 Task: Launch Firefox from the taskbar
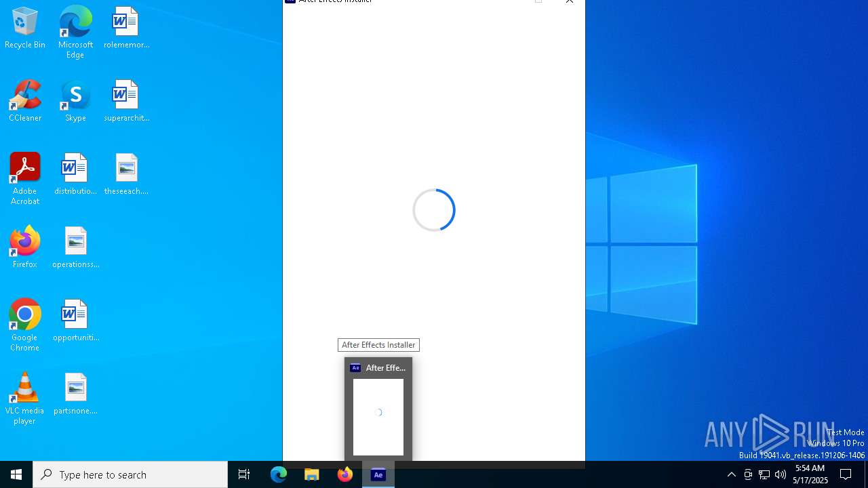click(345, 474)
